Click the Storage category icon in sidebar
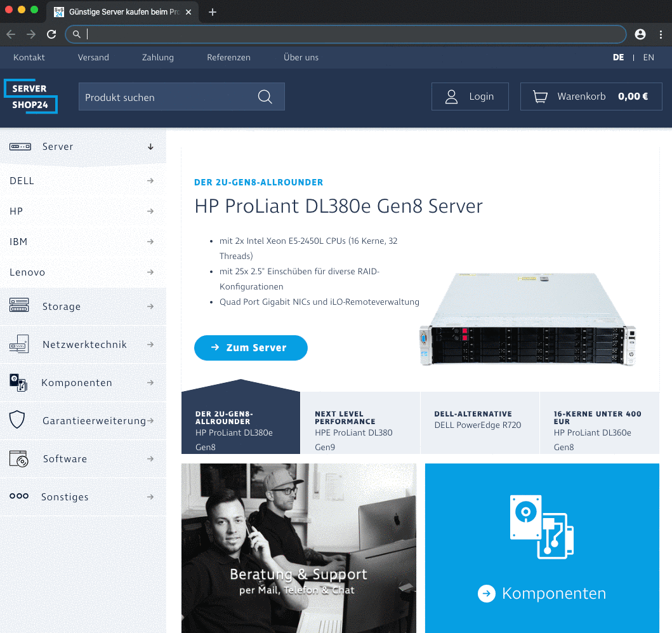The image size is (672, 633). click(x=19, y=306)
